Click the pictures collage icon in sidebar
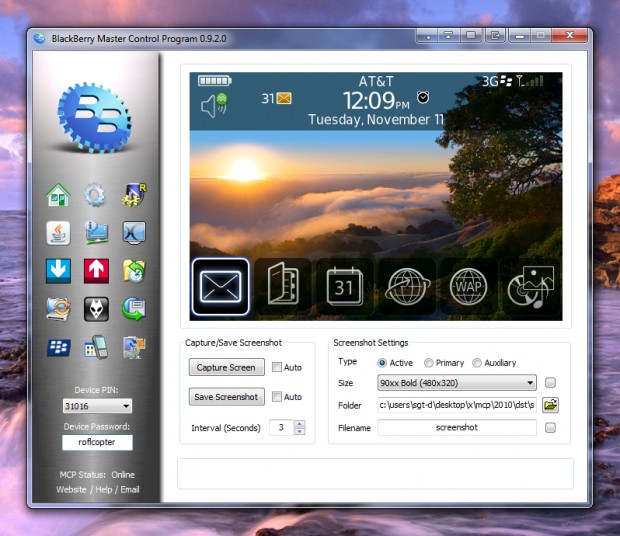Viewport: 620px width, 536px height. tap(134, 347)
